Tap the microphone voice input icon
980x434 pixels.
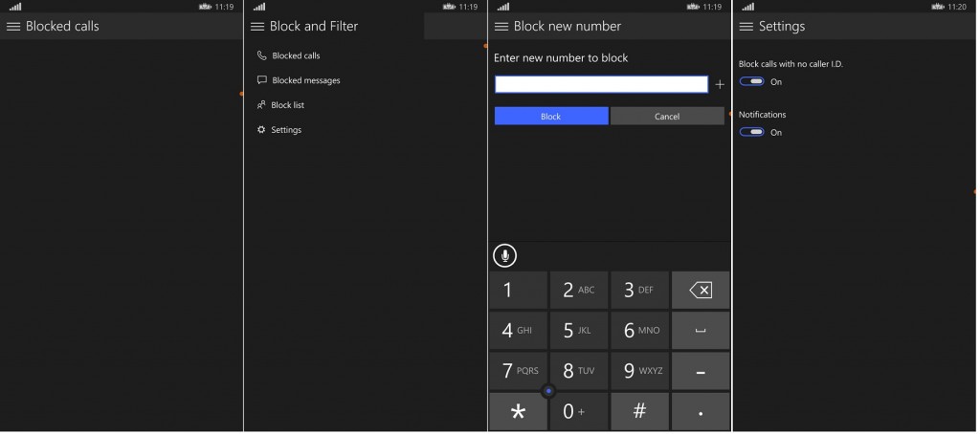click(x=504, y=255)
